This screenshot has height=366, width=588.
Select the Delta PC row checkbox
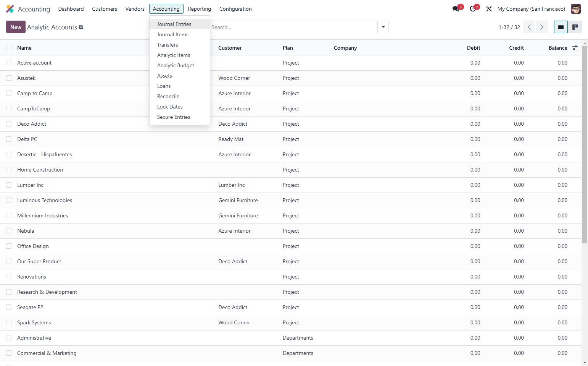9,139
